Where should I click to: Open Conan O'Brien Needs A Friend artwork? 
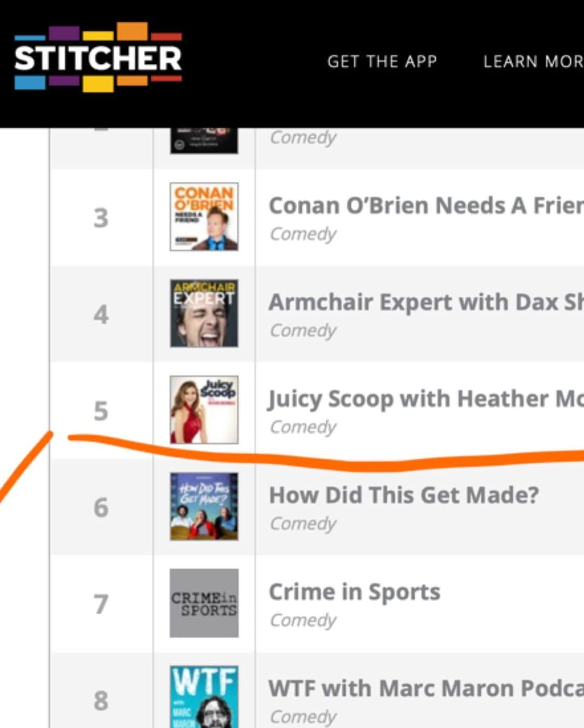[204, 217]
